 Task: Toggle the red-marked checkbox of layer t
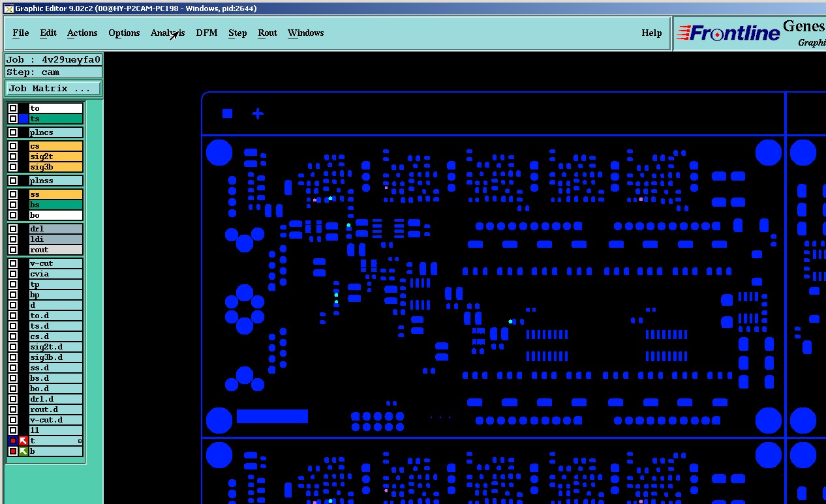13,441
